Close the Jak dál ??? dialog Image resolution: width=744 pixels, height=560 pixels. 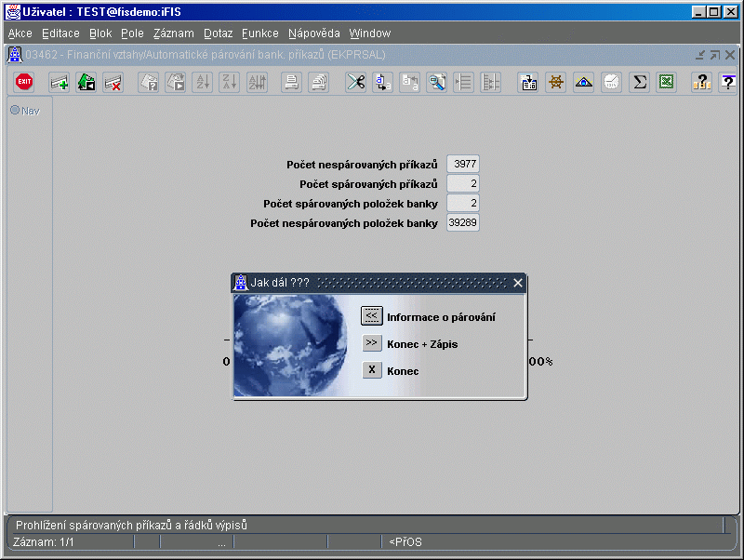pyautogui.click(x=518, y=283)
